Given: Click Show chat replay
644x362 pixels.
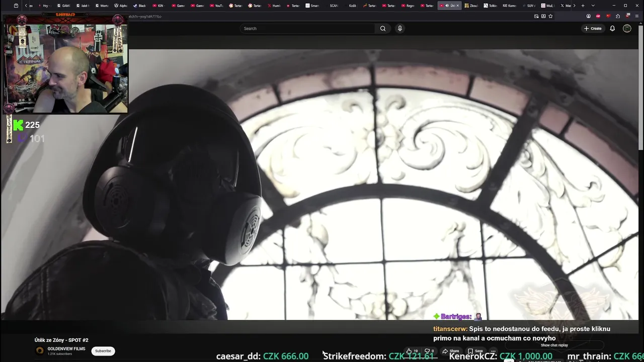Looking at the screenshot, I should pyautogui.click(x=554, y=345).
